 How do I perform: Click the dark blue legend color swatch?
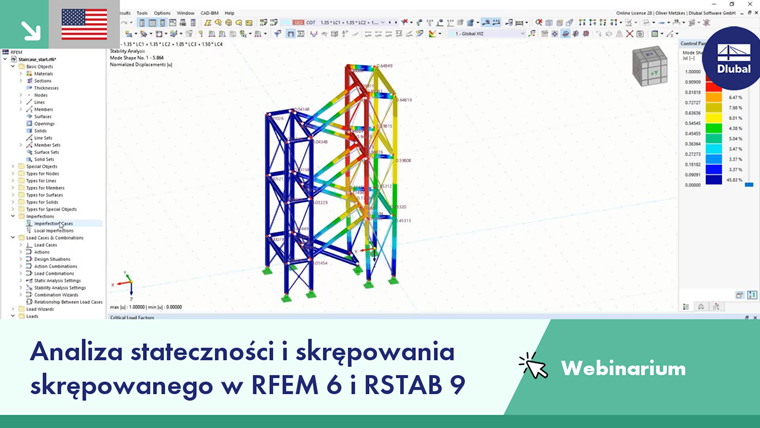coord(713,179)
